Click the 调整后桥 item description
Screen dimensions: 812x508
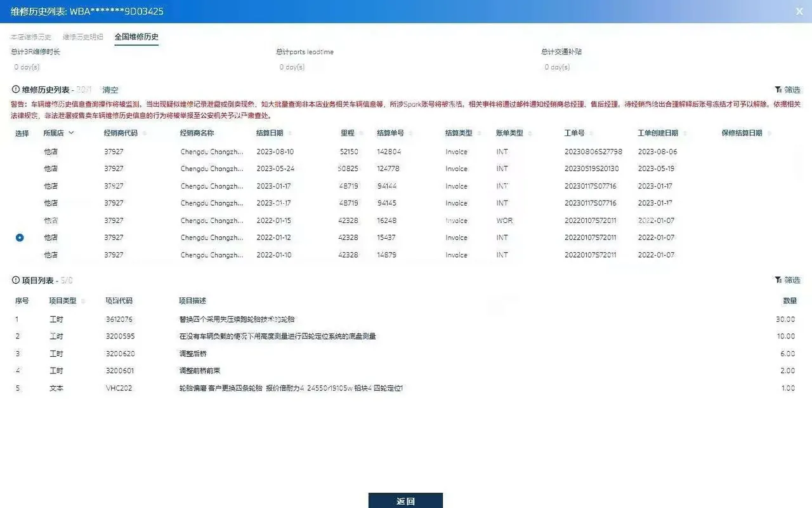(193, 354)
